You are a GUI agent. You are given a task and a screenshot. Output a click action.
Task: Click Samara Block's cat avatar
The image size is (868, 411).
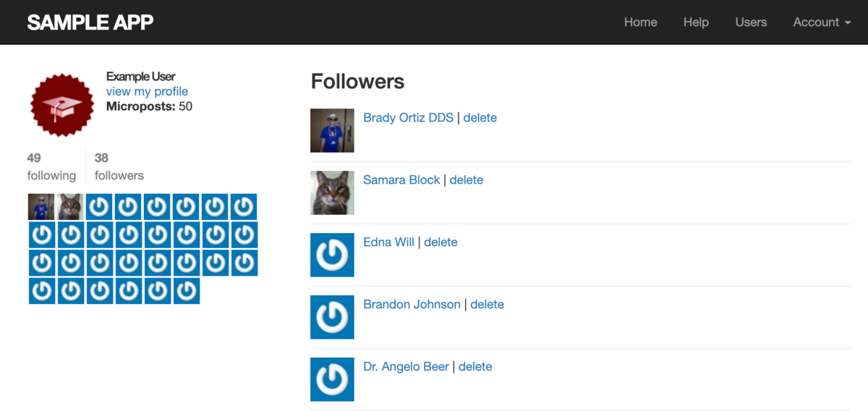coord(332,193)
